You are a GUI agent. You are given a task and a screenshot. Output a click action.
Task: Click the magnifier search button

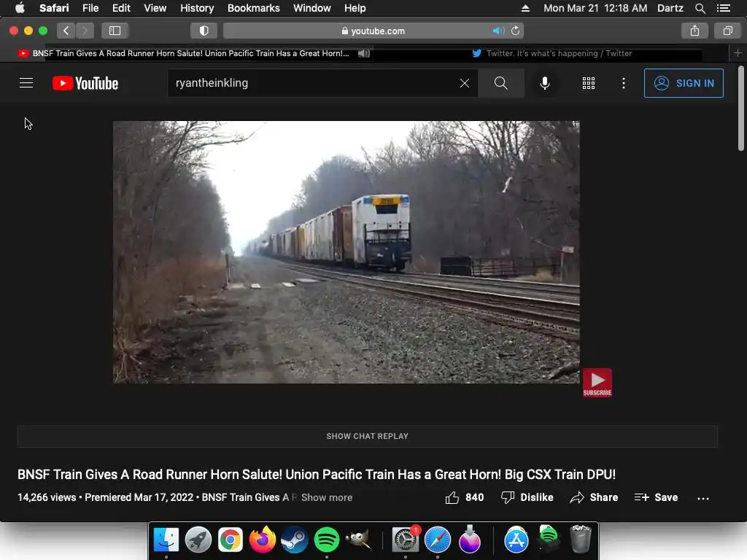(500, 83)
